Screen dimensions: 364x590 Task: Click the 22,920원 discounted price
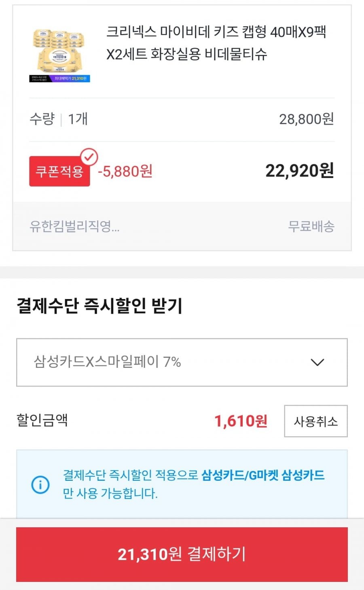tap(300, 171)
